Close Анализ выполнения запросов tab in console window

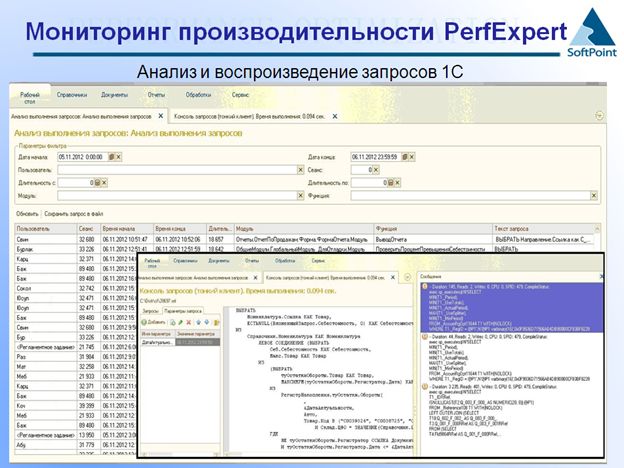pyautogui.click(x=255, y=277)
